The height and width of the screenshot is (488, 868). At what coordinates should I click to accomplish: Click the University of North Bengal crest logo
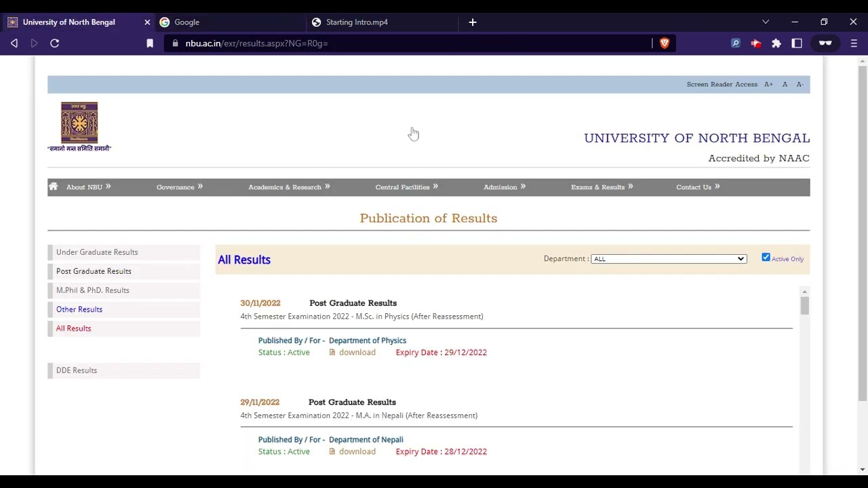[x=79, y=122]
